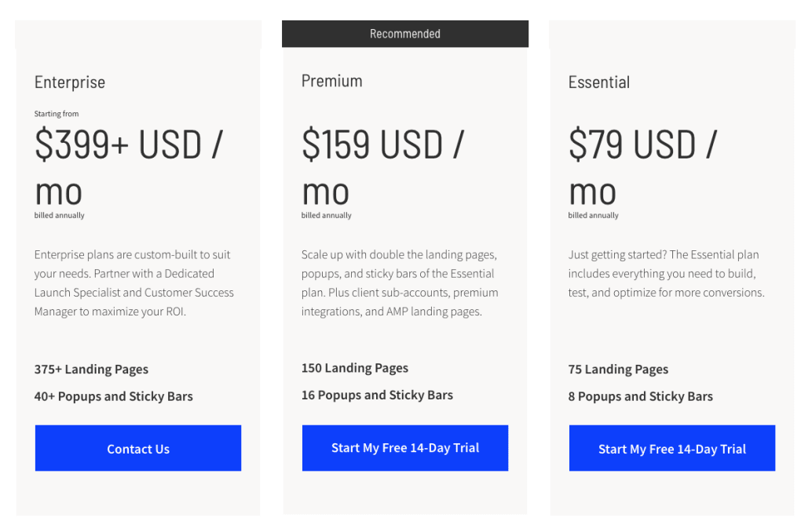Click the Contact Us button
The image size is (812, 532).
point(137,448)
